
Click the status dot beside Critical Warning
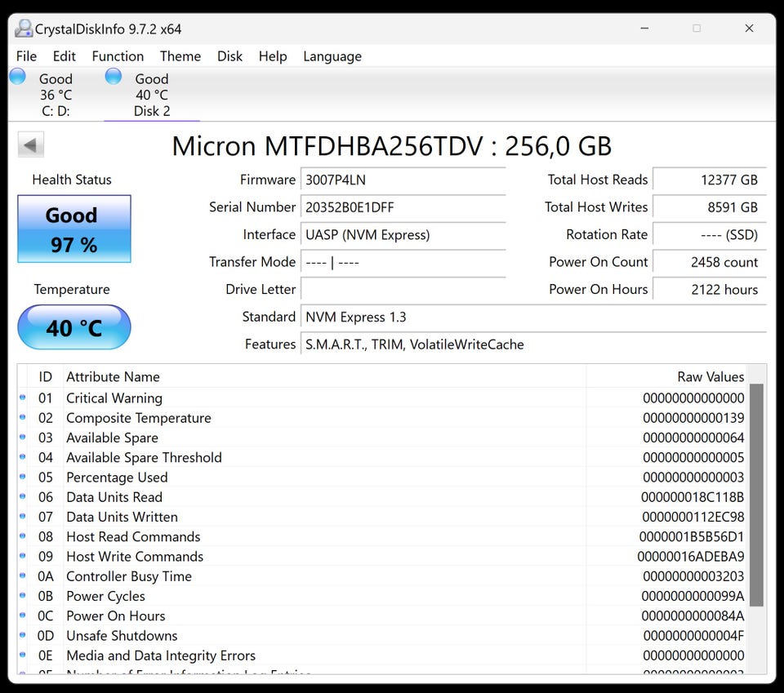point(22,398)
